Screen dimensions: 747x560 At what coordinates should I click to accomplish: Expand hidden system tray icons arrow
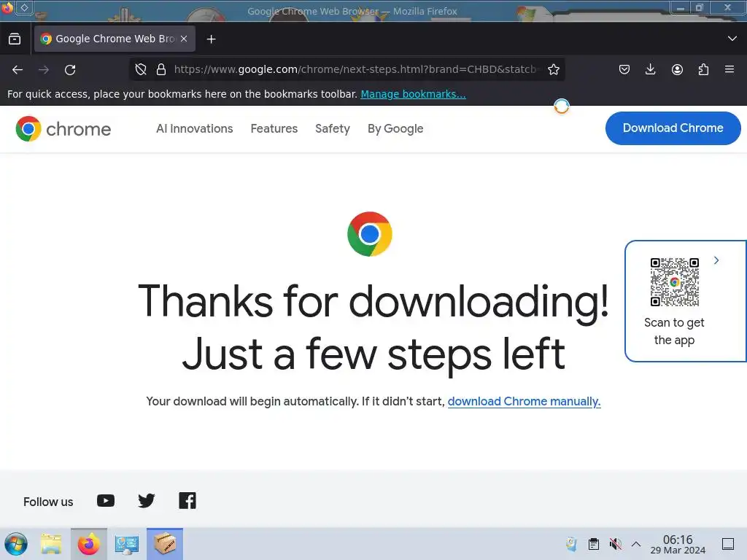(636, 544)
